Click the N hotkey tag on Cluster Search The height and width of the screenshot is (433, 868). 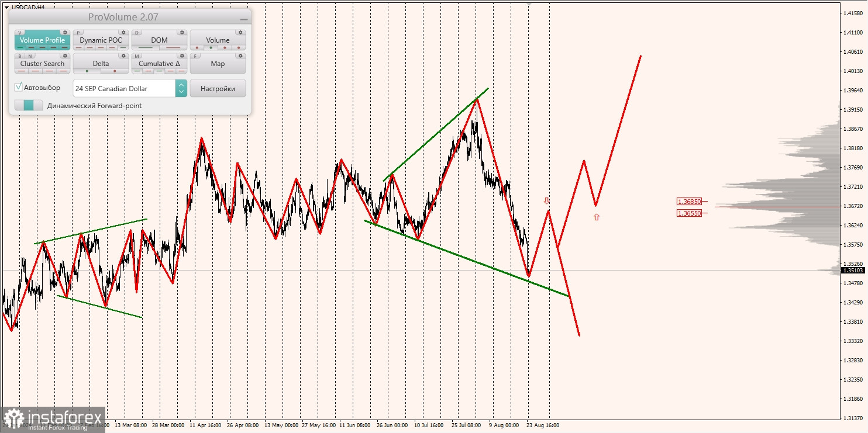point(30,56)
